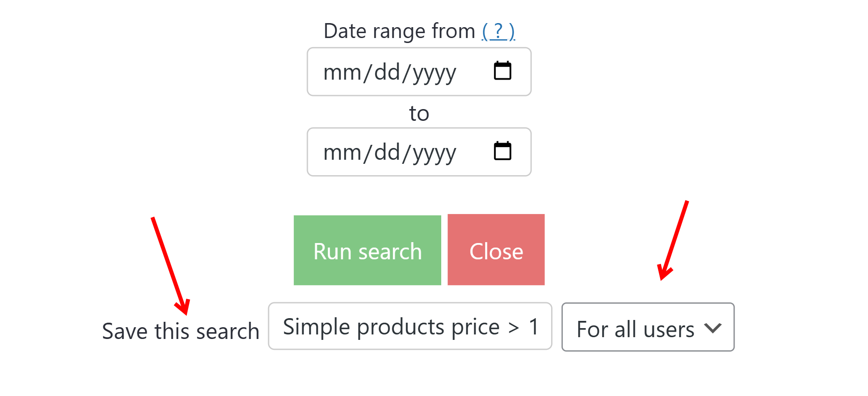The image size is (868, 396).
Task: Select the day segment of start date
Action: pyautogui.click(x=387, y=72)
